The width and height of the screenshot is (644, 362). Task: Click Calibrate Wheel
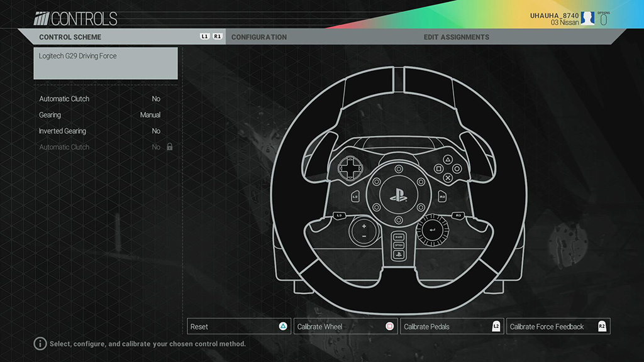click(345, 327)
